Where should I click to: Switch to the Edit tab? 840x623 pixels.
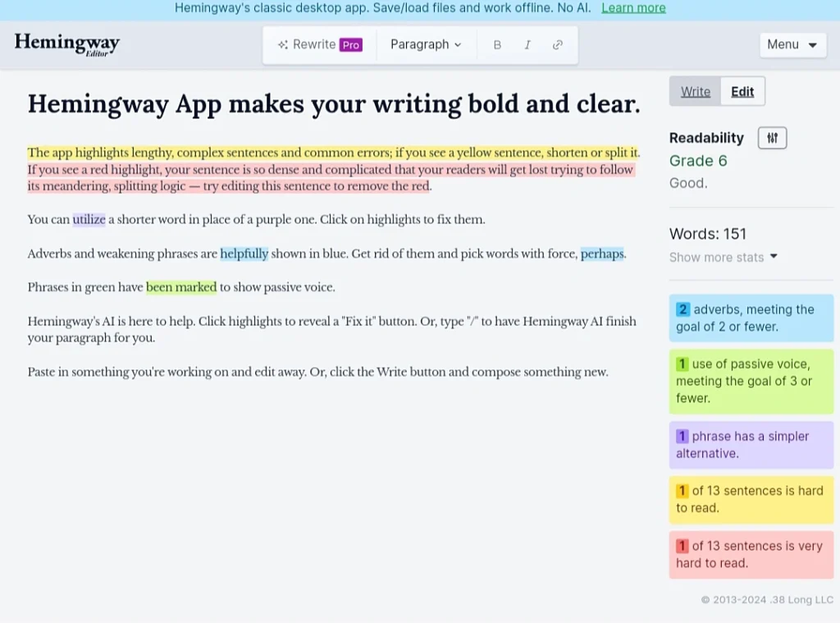742,92
